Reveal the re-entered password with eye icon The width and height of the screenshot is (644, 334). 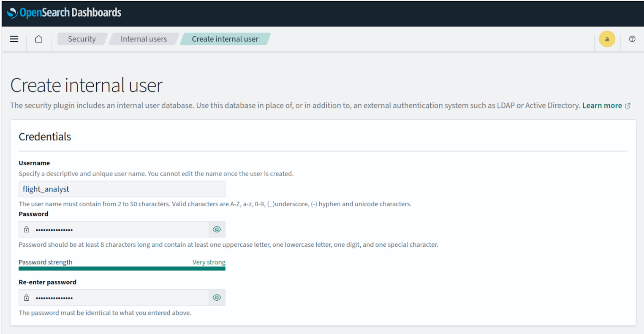217,298
